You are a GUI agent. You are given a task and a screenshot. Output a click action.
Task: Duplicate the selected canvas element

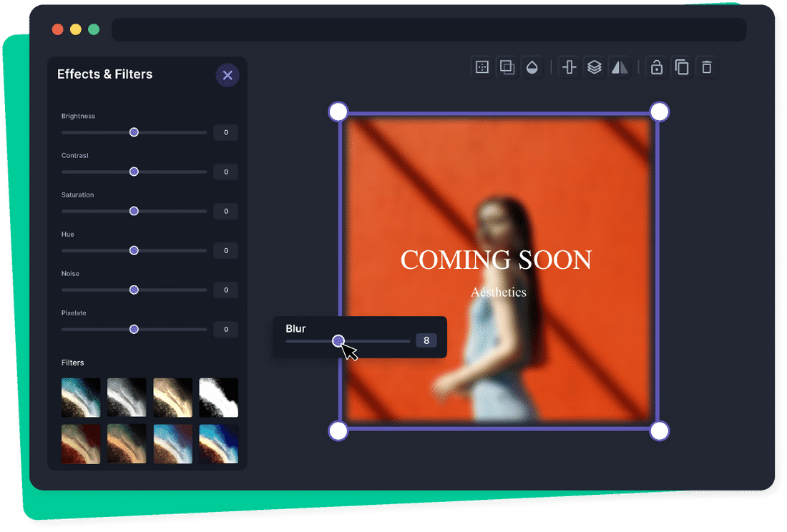pyautogui.click(x=681, y=66)
